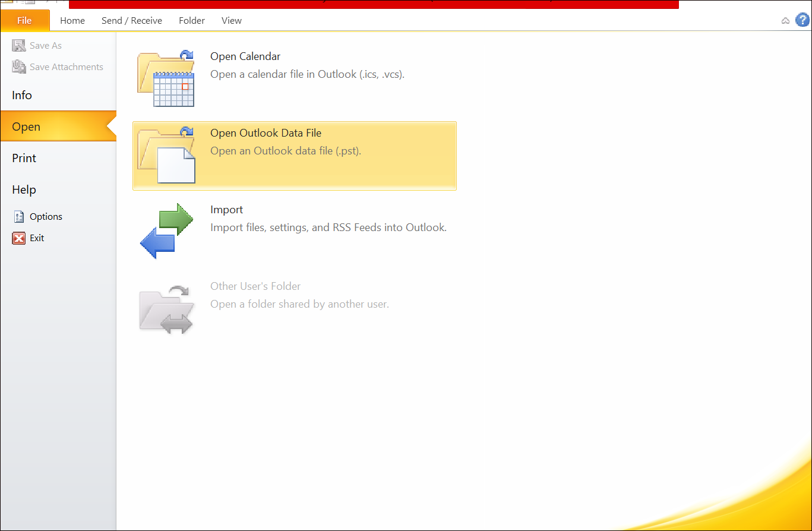Click the Save Attachments label
Screen dimensions: 812x531
(67, 67)
